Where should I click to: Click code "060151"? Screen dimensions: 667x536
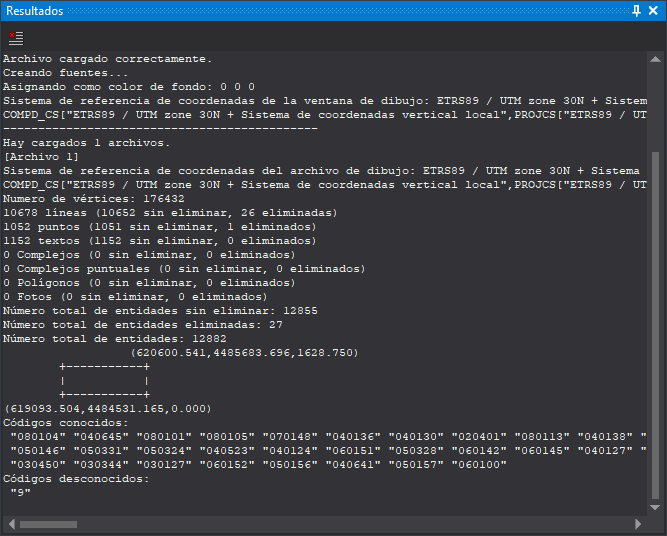(353, 451)
